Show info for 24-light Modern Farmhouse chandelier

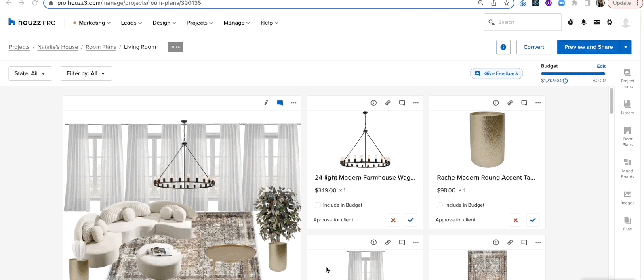[x=374, y=103]
